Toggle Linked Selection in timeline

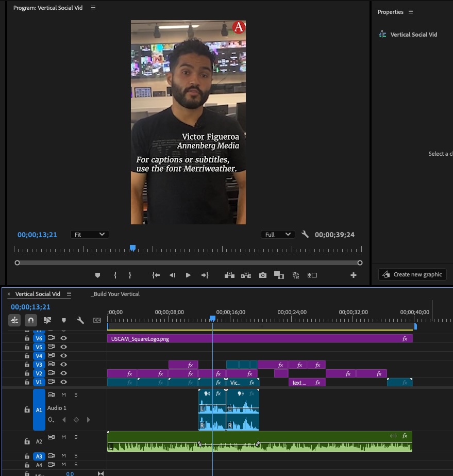pos(47,320)
